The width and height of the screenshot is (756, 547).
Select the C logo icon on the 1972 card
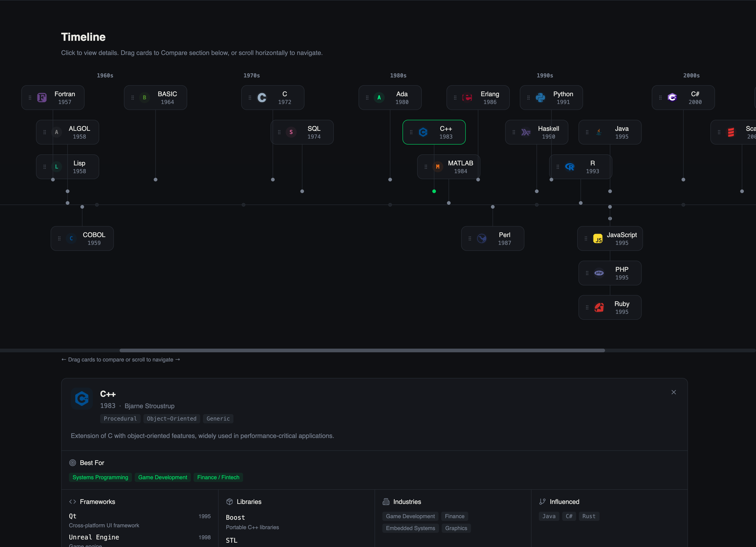(262, 97)
